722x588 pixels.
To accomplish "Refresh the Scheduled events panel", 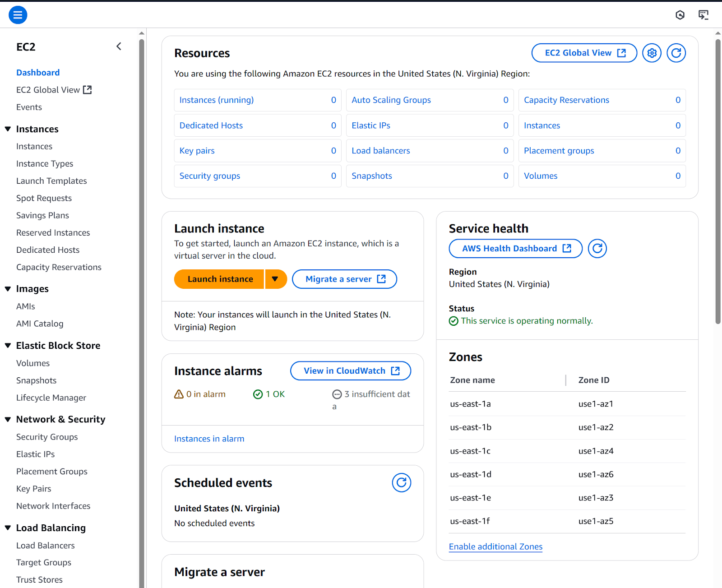I will click(401, 482).
